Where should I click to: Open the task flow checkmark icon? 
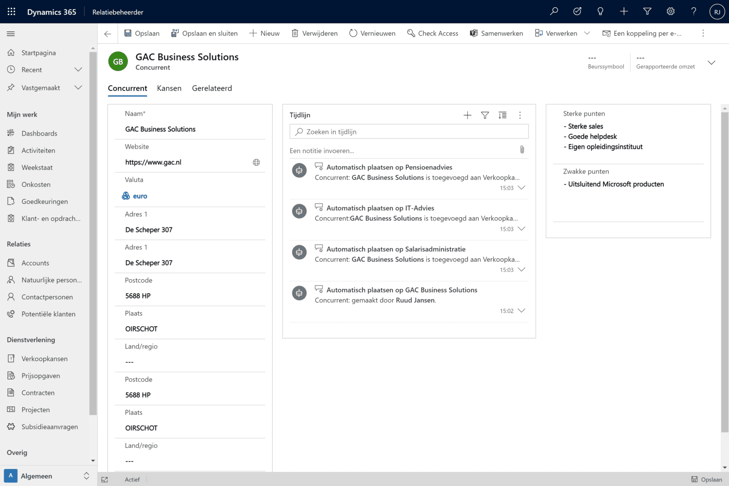(577, 12)
